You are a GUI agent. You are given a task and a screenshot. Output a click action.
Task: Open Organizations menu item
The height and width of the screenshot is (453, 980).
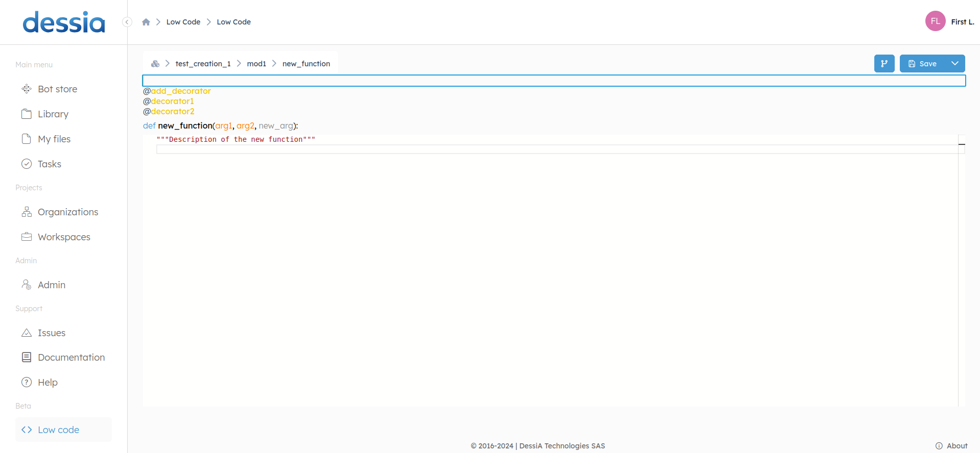[x=68, y=212]
